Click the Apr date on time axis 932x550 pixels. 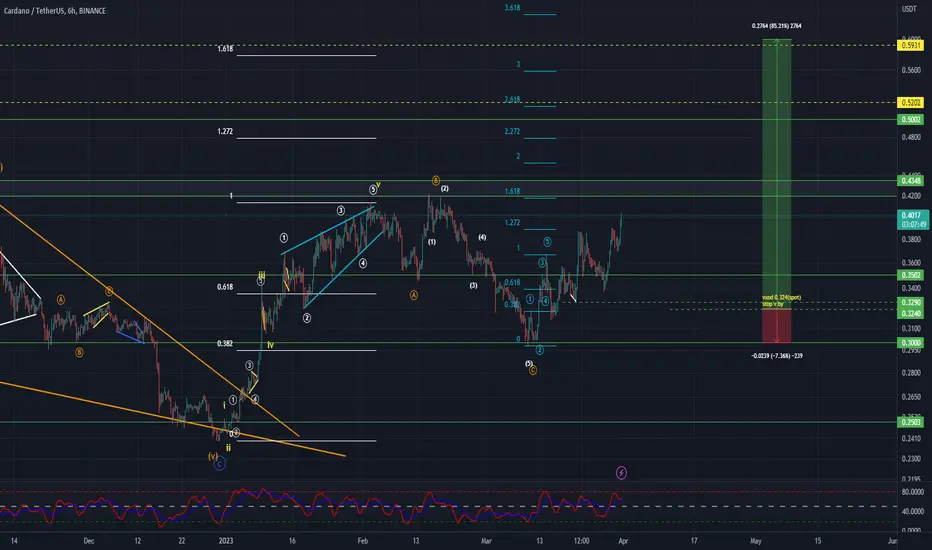(x=623, y=541)
